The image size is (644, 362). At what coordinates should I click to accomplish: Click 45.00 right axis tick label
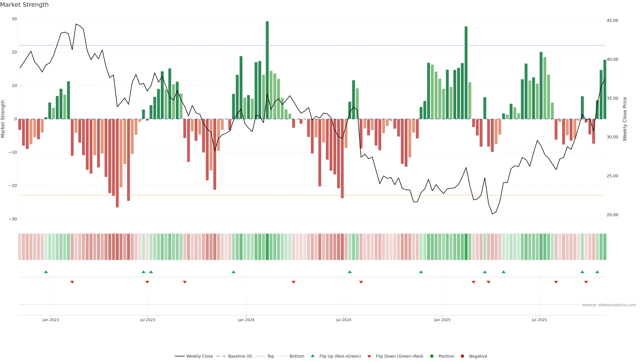tap(612, 20)
